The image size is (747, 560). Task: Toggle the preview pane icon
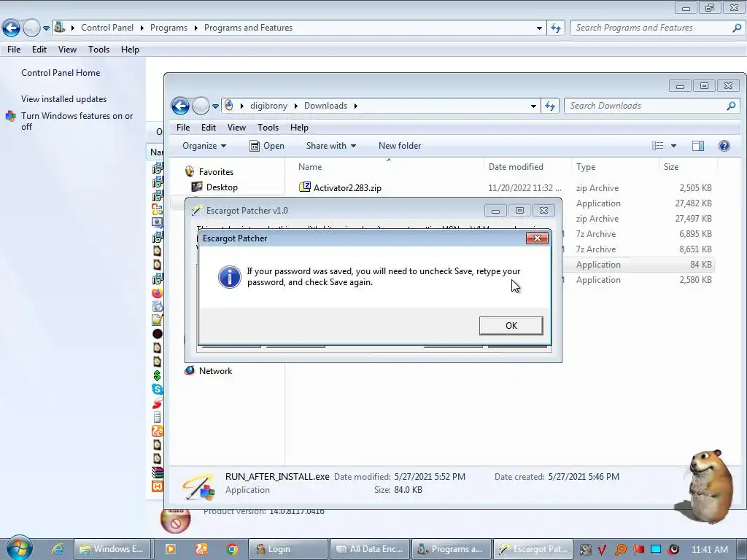[698, 146]
